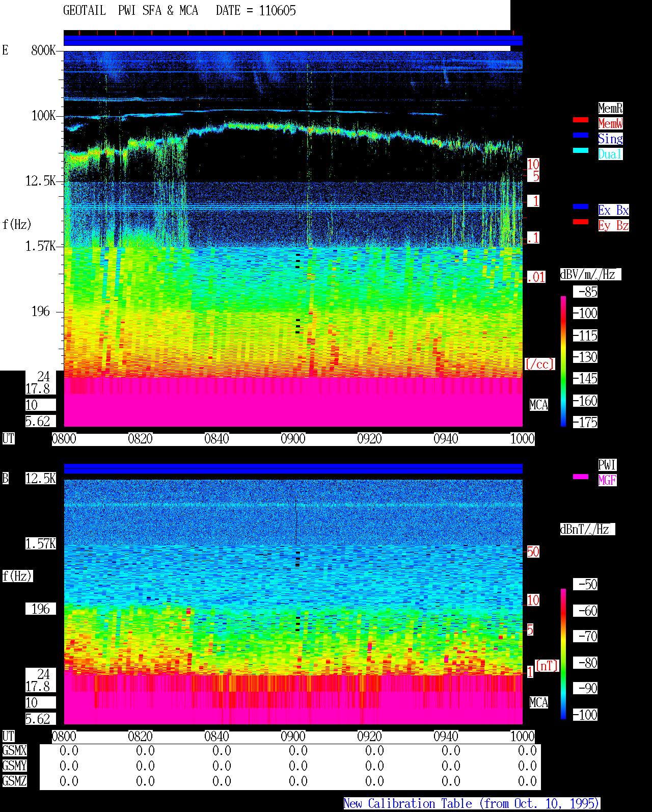Click the 0900 tick on electric time axis
The height and width of the screenshot is (812, 652).
(293, 439)
